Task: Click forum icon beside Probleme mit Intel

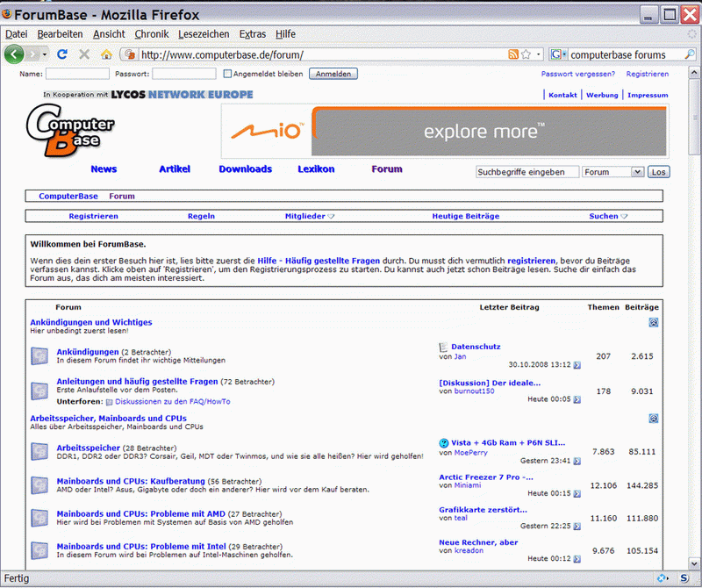Action: (x=39, y=550)
